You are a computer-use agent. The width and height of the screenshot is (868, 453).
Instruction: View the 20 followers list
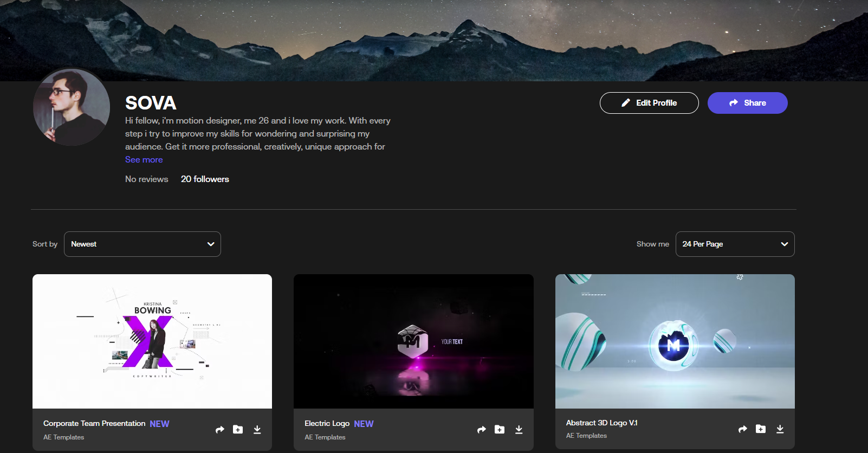(205, 179)
